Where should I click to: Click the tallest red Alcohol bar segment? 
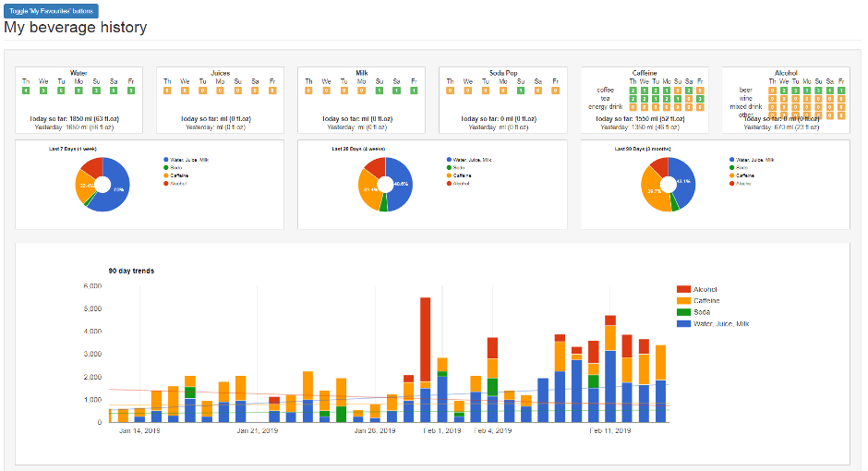(x=425, y=339)
